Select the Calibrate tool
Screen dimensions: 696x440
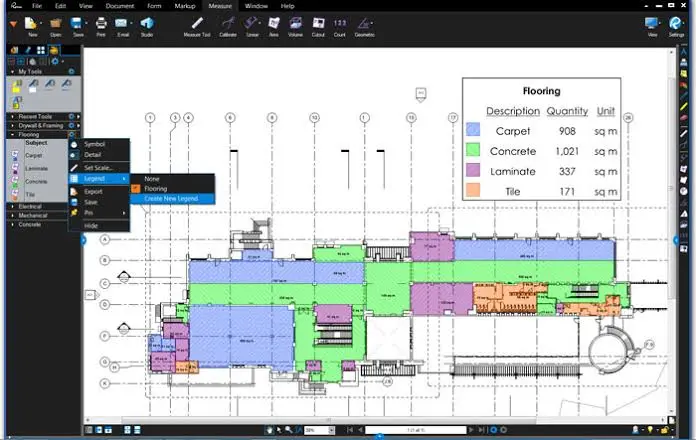tap(228, 23)
